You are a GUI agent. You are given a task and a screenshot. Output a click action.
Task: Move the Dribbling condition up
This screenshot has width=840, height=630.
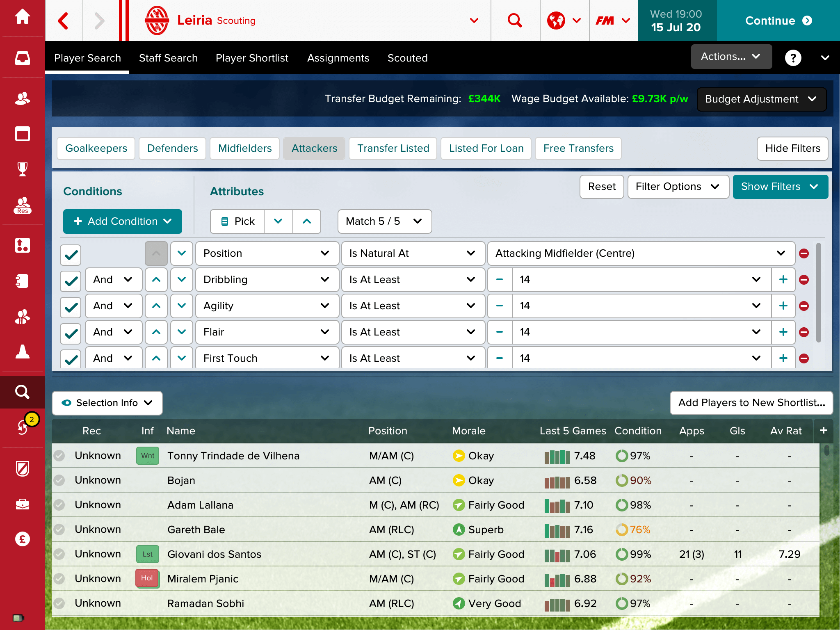156,280
